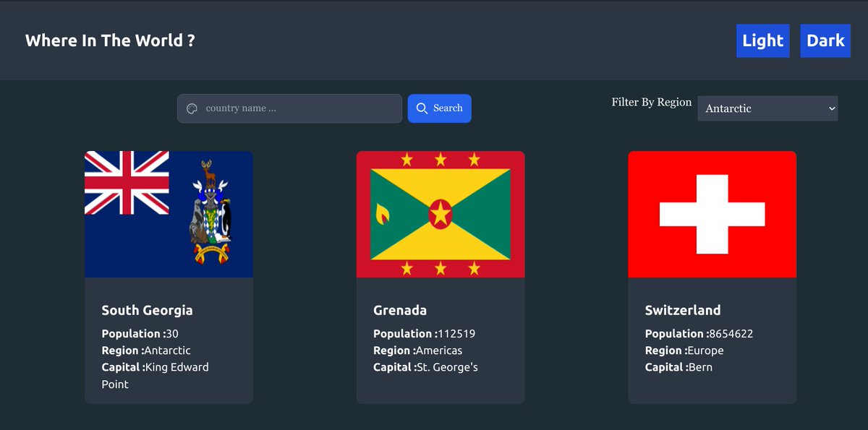
Task: Click the "Where In The World ?" title
Action: (x=110, y=40)
